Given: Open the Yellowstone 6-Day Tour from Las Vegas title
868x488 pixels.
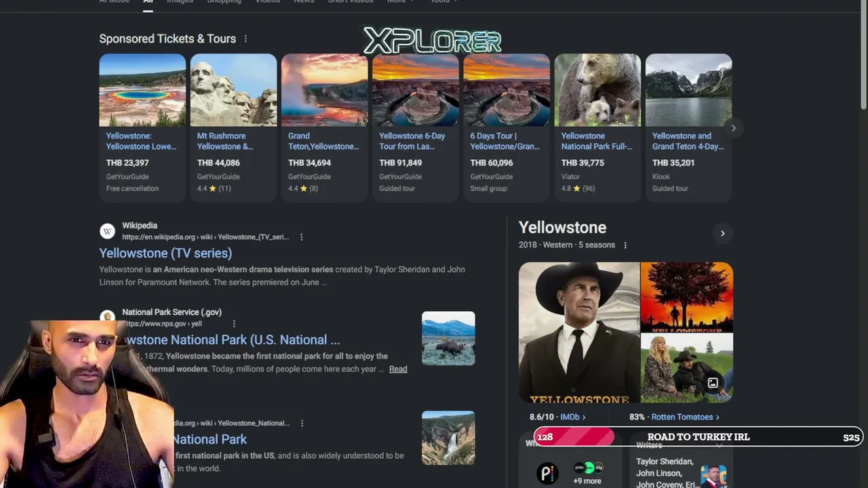Looking at the screenshot, I should click(412, 141).
